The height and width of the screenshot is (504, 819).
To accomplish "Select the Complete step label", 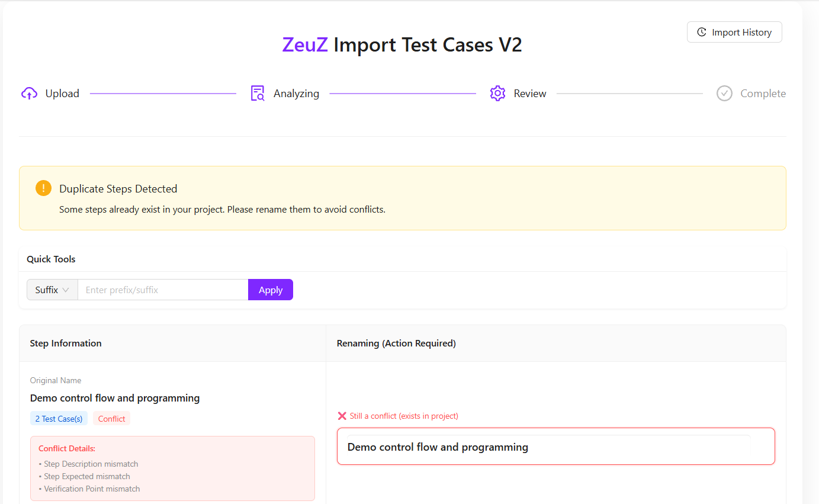I will pos(763,94).
